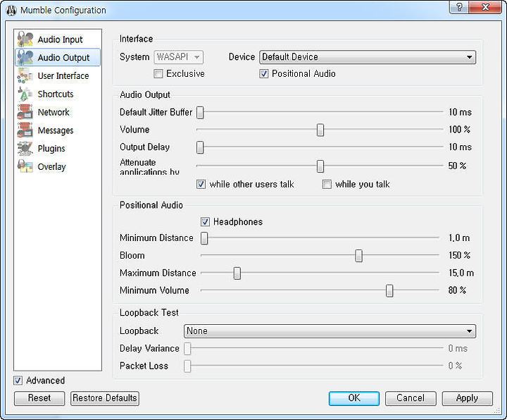Click the Audio Input headset icon

click(25, 39)
